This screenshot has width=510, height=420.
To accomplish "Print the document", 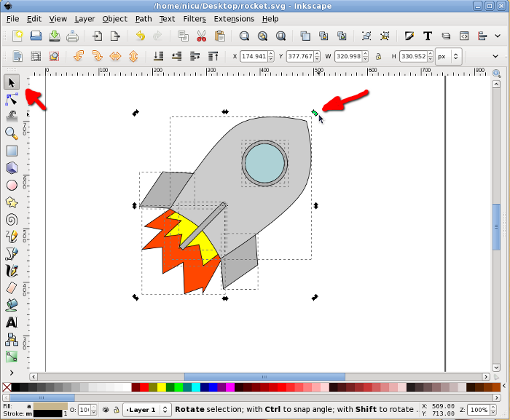I will pyautogui.click(x=72, y=36).
